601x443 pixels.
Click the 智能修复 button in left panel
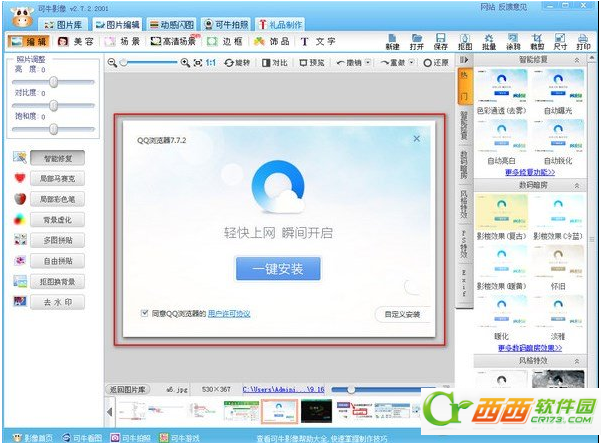(x=57, y=158)
